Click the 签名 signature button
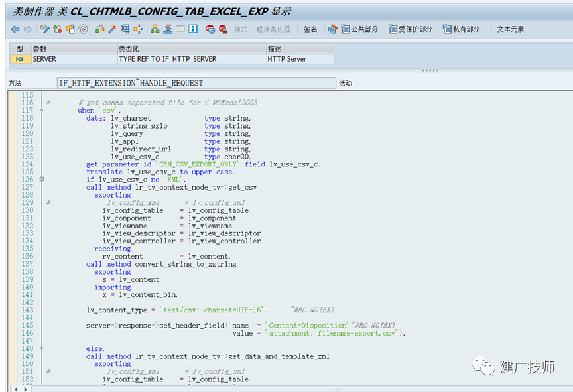 (x=310, y=29)
